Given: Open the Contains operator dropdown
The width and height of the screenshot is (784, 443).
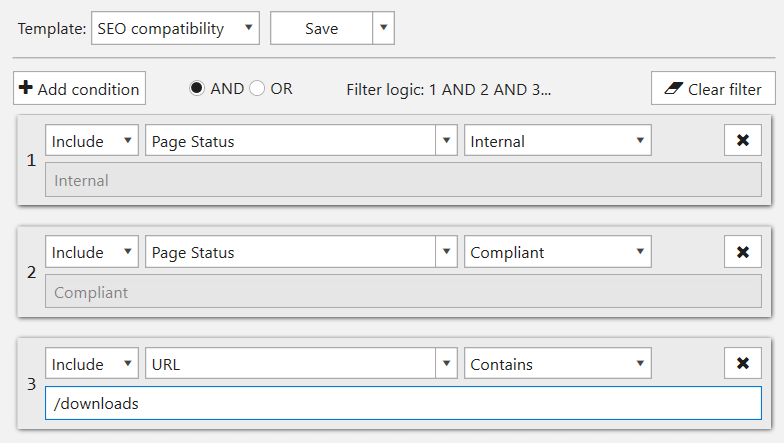Looking at the screenshot, I should [558, 364].
